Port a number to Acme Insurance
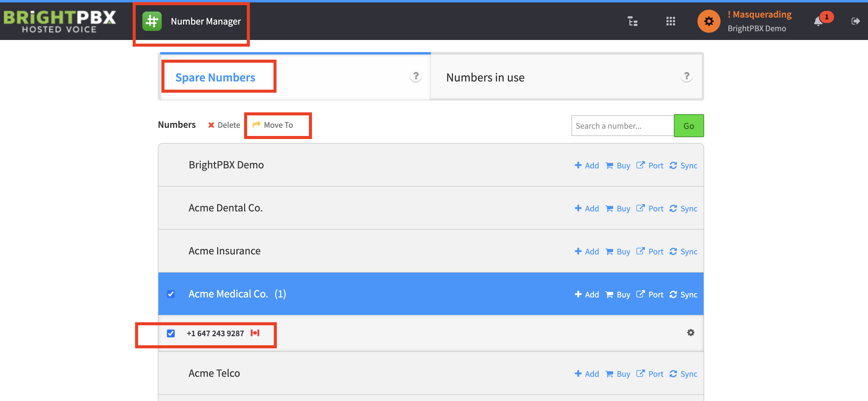Screen dimensions: 868x401 (650, 251)
